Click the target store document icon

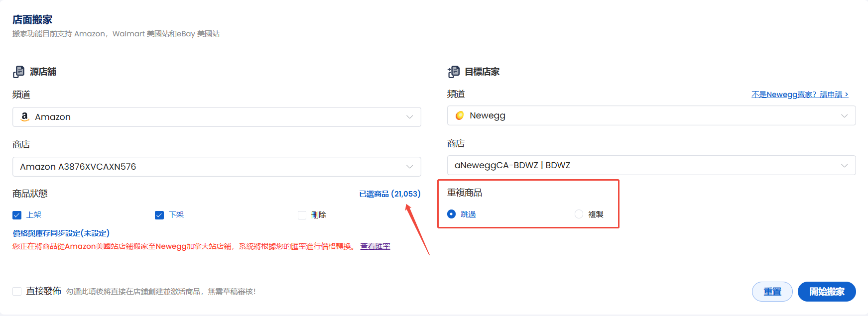coord(454,72)
